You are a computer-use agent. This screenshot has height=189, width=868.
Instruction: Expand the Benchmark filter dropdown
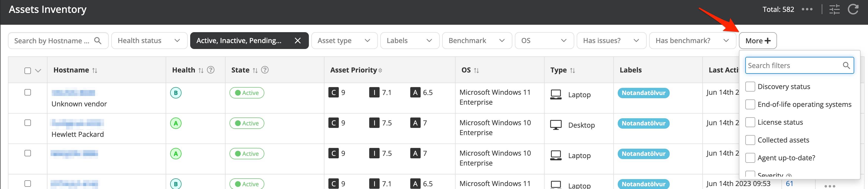[x=477, y=41]
